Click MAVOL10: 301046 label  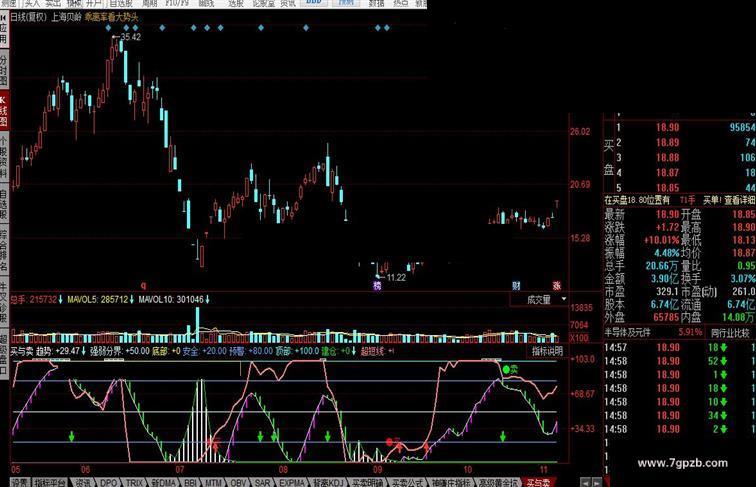171,299
